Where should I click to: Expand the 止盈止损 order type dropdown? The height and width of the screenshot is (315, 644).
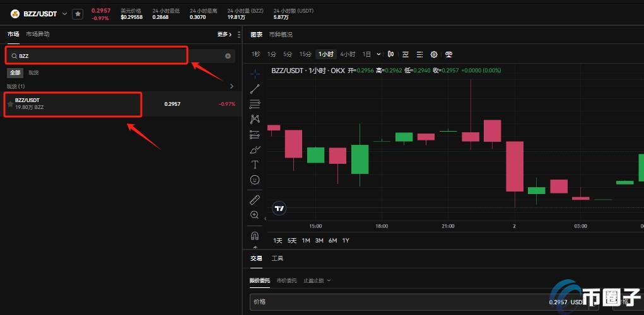click(317, 280)
